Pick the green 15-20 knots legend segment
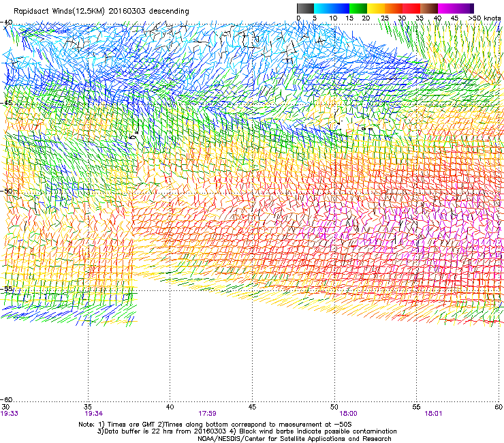This screenshot has height=443, width=504. (x=358, y=8)
